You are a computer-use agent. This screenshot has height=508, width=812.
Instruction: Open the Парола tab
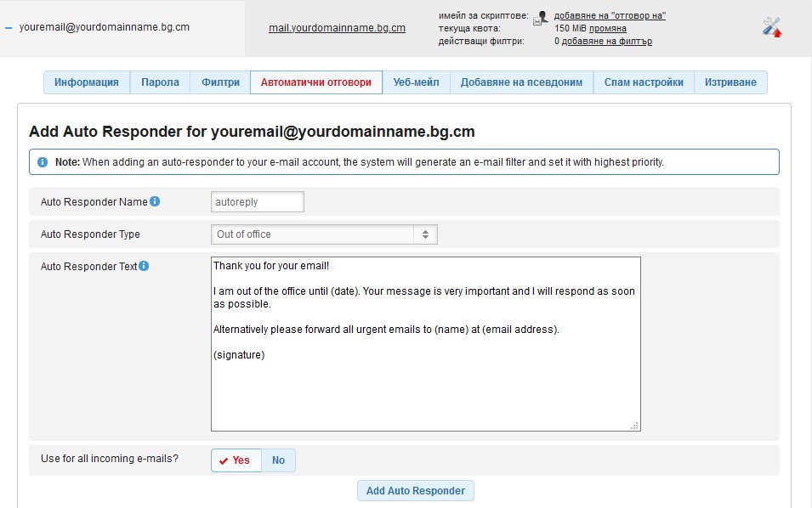(x=160, y=82)
